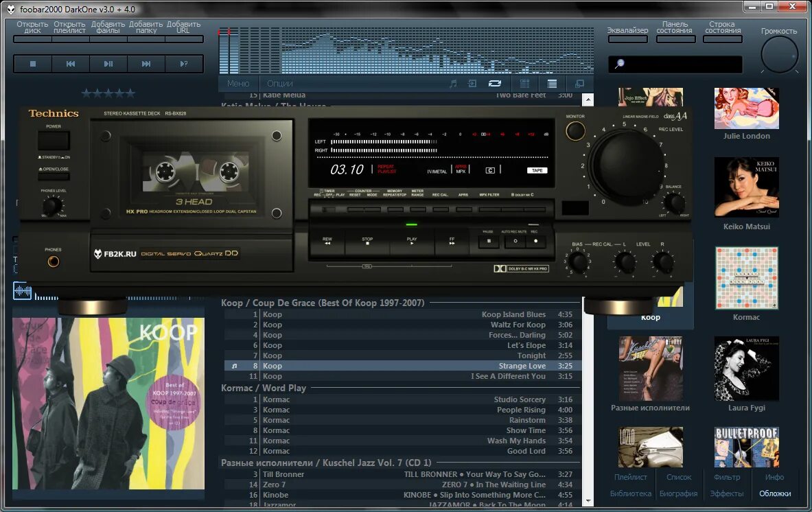The width and height of the screenshot is (812, 512).
Task: Select track 'Studio Sorcery' by Kormac
Action: 402,399
